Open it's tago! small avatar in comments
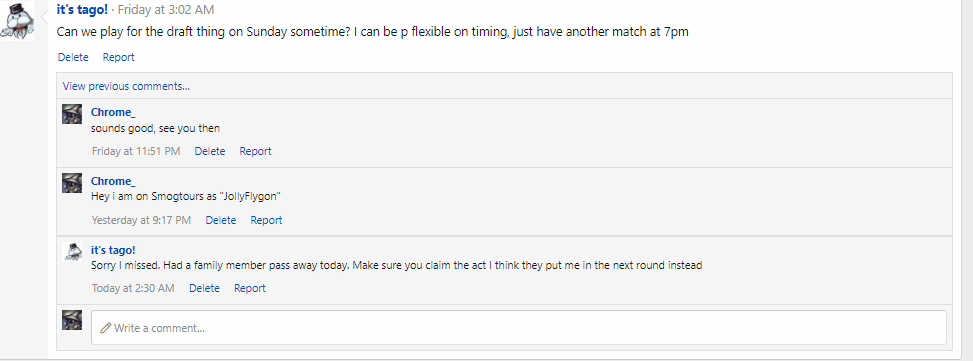Image resolution: width=973 pixels, height=361 pixels. tap(72, 252)
